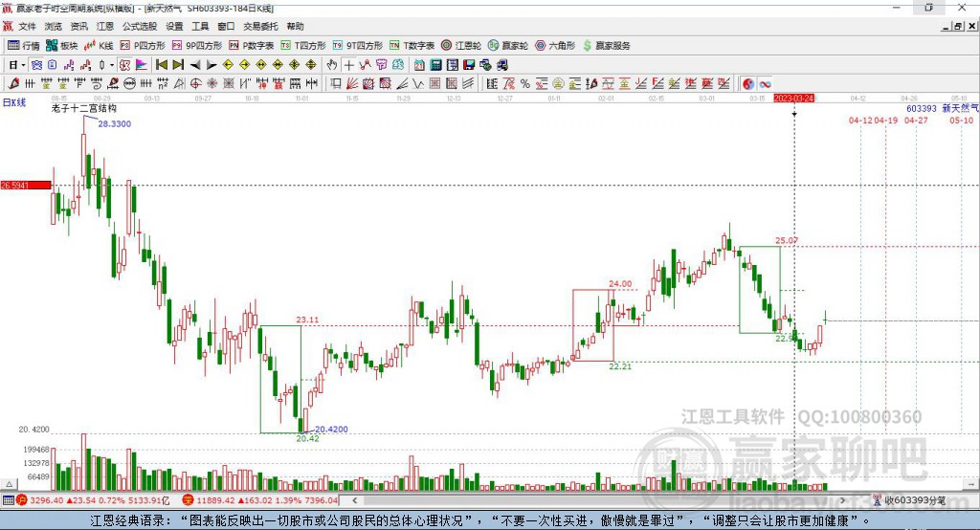Click the 板块 toolbar button

[62, 46]
